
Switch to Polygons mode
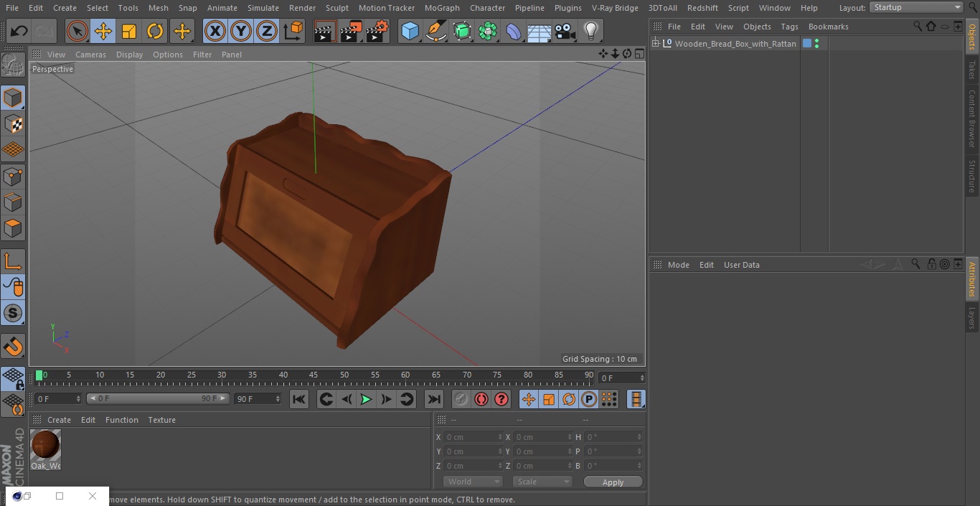point(13,229)
